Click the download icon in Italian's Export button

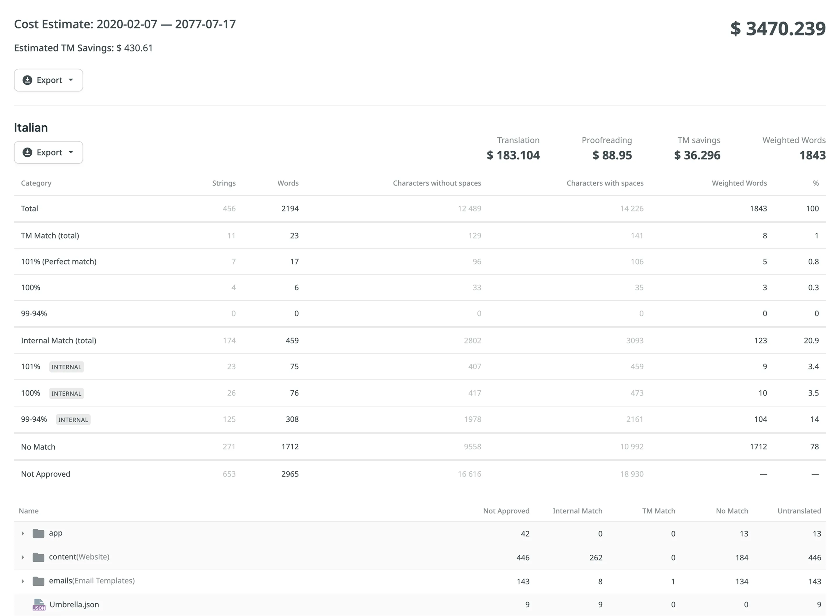click(27, 152)
